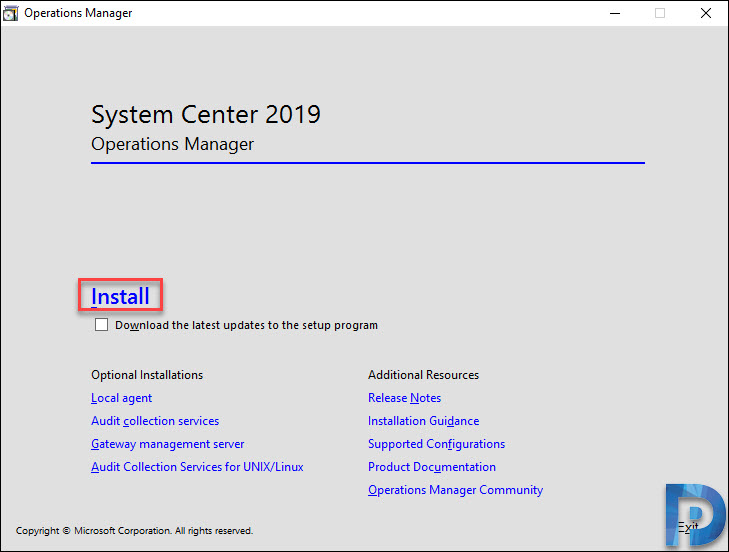The height and width of the screenshot is (552, 729).
Task: Visit Operations Manager Community
Action: click(455, 490)
